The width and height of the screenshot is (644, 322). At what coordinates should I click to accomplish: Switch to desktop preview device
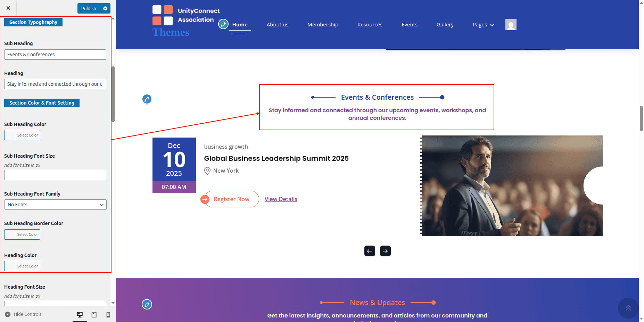(x=80, y=314)
